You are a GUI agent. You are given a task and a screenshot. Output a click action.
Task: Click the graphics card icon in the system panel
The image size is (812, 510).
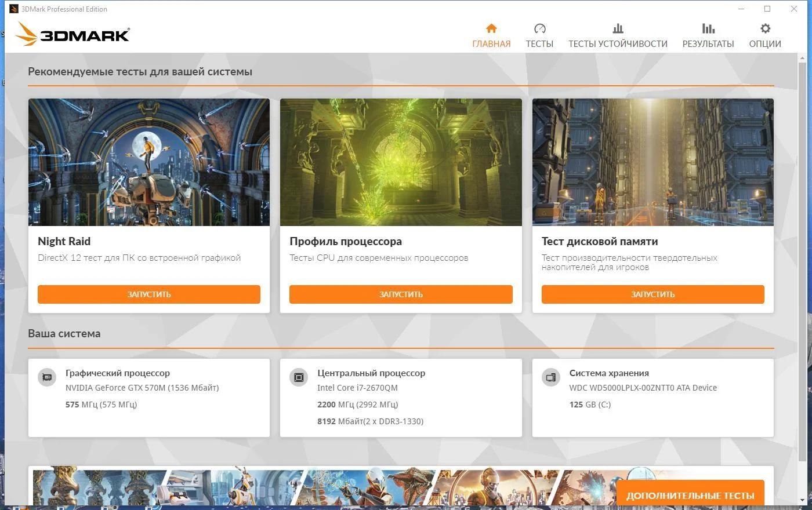[47, 377]
